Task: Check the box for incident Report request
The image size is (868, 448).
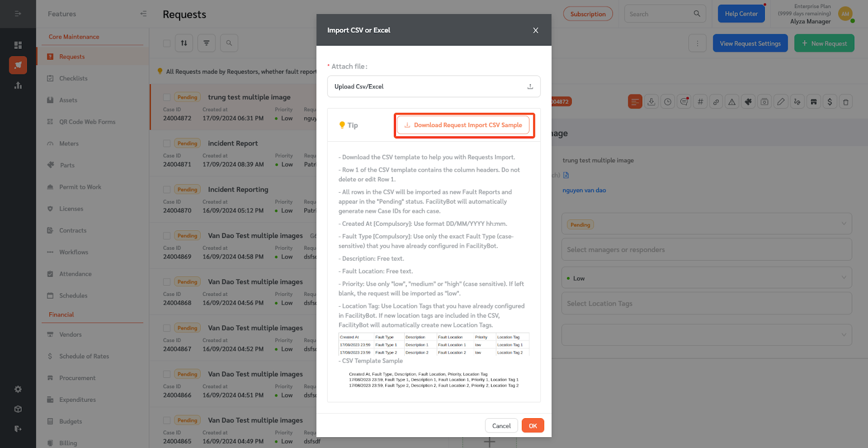Action: [167, 143]
